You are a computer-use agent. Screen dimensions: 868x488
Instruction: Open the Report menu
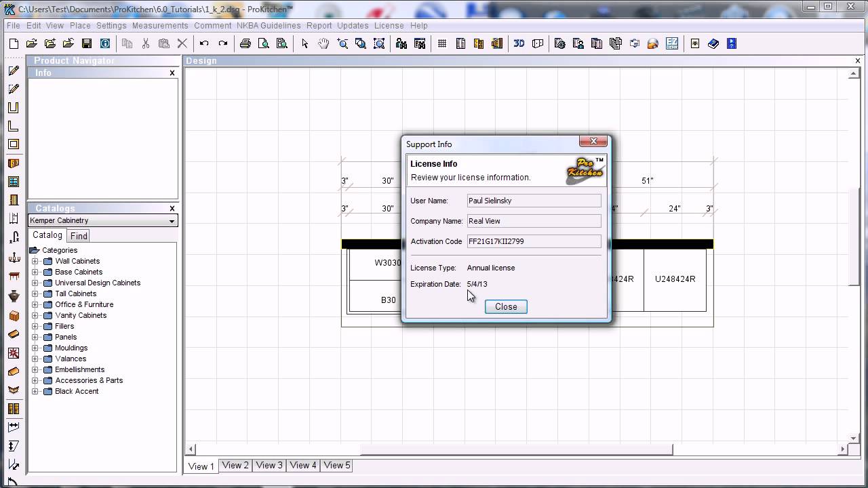click(x=319, y=25)
